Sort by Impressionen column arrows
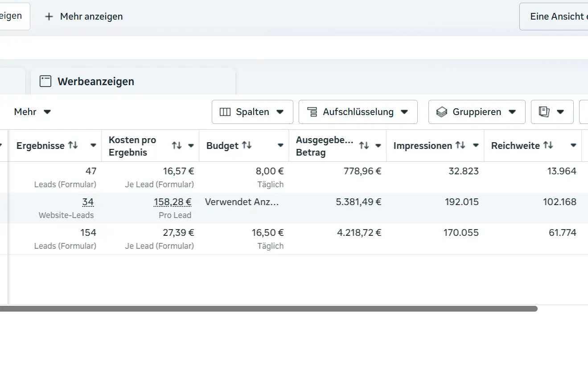Image resolution: width=588 pixels, height=366 pixels. [461, 145]
